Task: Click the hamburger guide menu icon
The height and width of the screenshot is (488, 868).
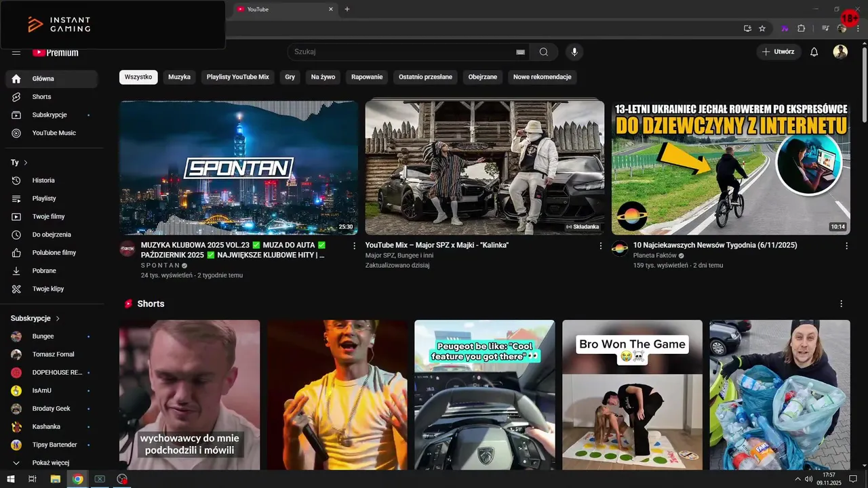Action: click(x=16, y=52)
